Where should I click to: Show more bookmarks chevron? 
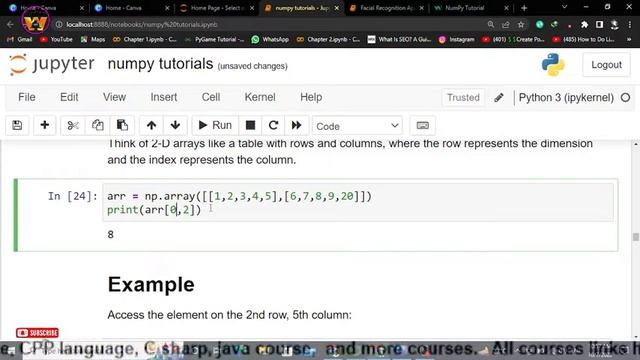pos(629,39)
